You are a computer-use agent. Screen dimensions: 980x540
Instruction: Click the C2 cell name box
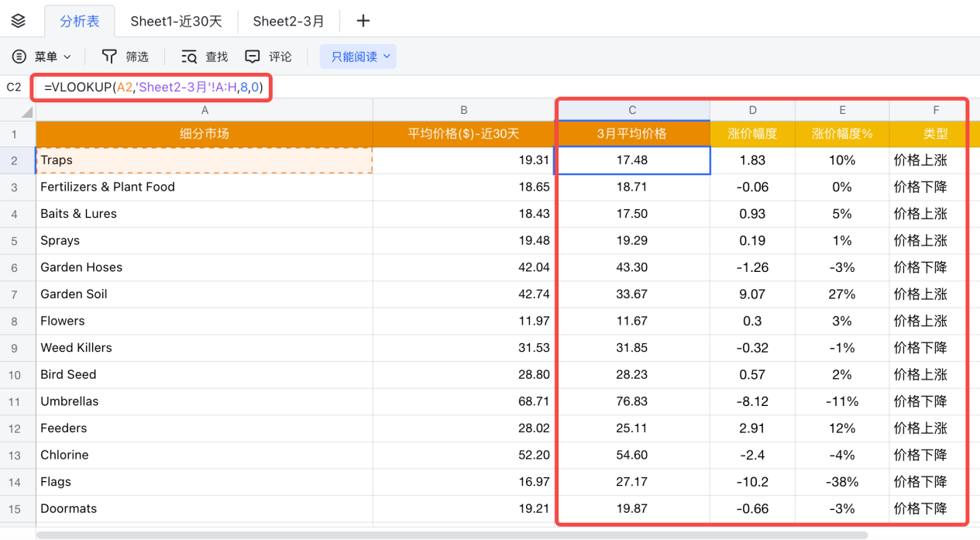pyautogui.click(x=14, y=88)
